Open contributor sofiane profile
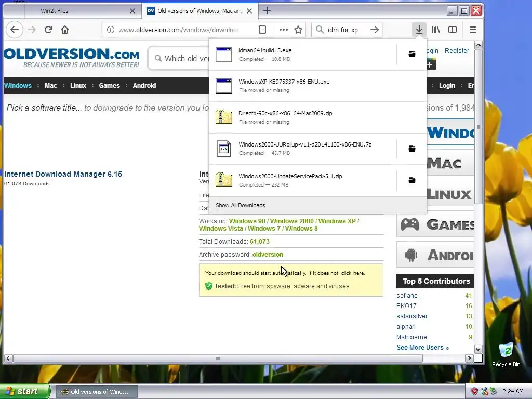This screenshot has height=399, width=532. click(407, 296)
